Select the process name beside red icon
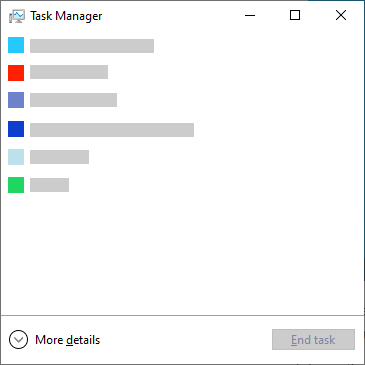 (69, 72)
